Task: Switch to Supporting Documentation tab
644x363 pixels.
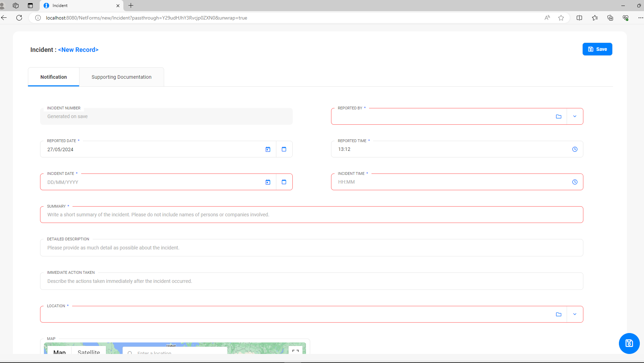Action: point(121,77)
